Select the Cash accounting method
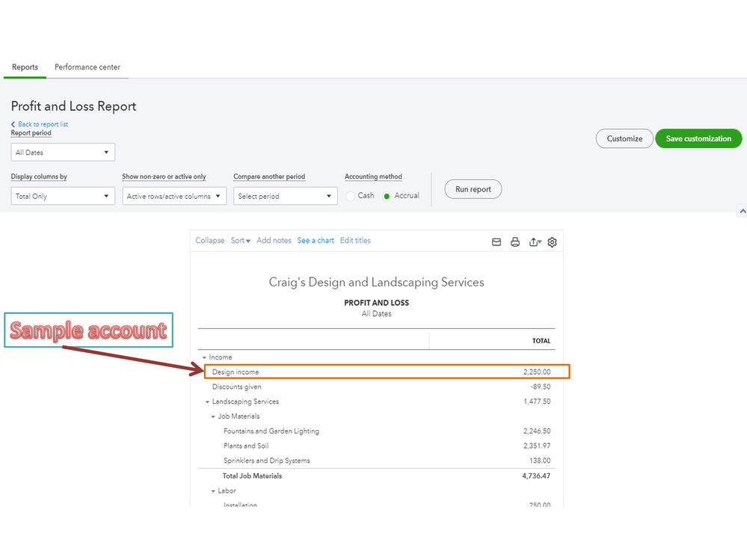Viewport: 747px width, 560px height. coord(351,196)
